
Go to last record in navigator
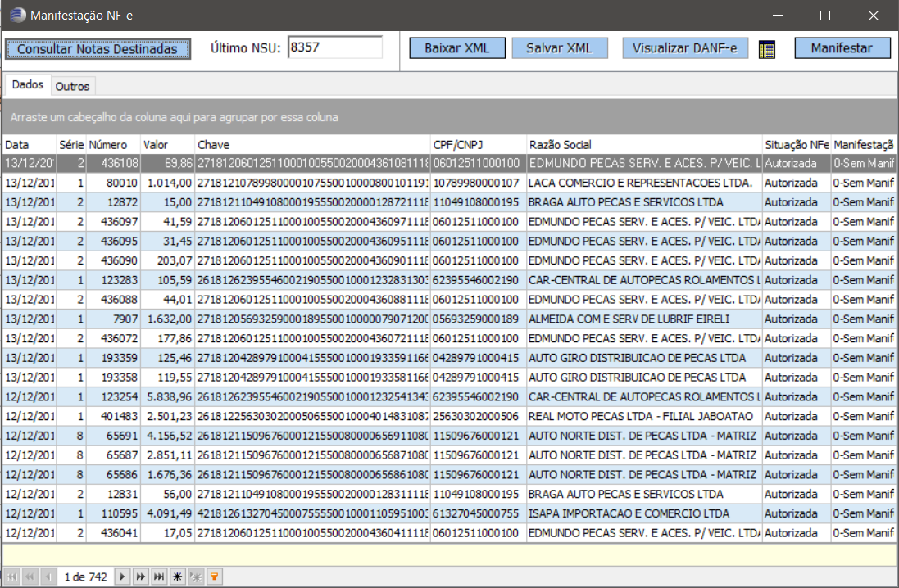pos(159,577)
